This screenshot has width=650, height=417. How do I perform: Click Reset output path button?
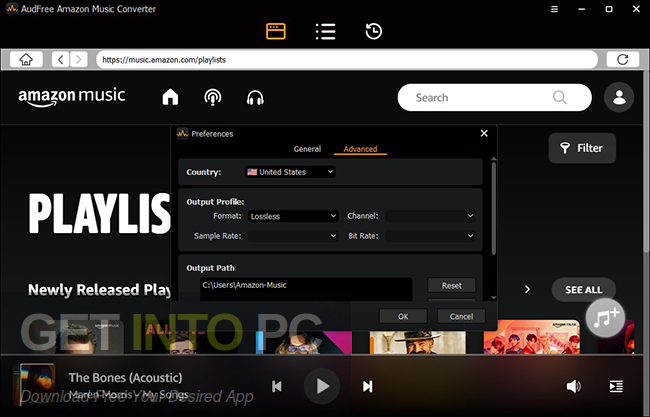pyautogui.click(x=451, y=286)
